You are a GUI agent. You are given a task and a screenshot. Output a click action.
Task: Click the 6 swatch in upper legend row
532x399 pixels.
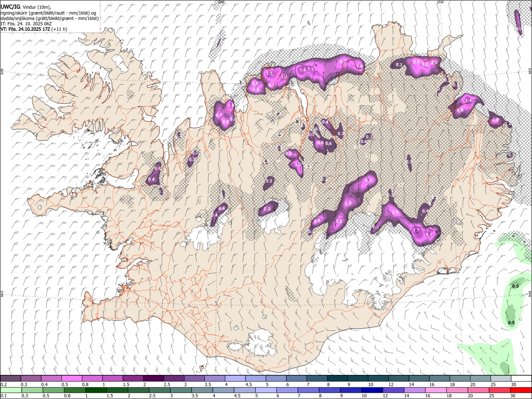point(296,378)
